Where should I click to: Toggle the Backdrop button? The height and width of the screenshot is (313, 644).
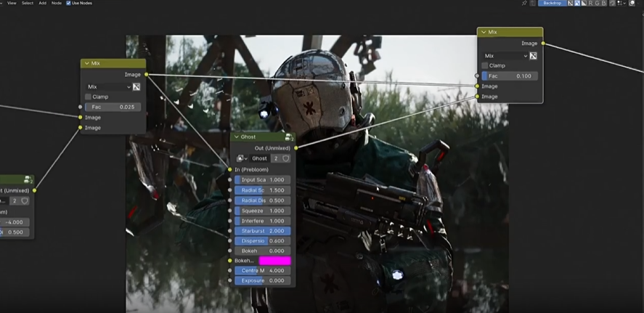[551, 3]
